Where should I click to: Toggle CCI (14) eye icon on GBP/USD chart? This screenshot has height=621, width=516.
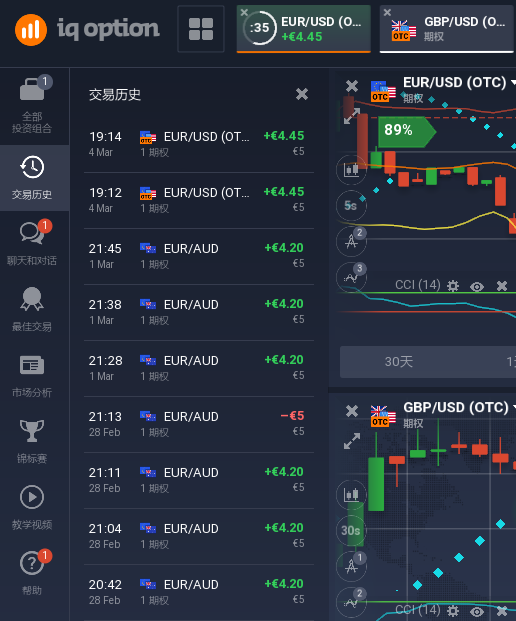(x=477, y=611)
